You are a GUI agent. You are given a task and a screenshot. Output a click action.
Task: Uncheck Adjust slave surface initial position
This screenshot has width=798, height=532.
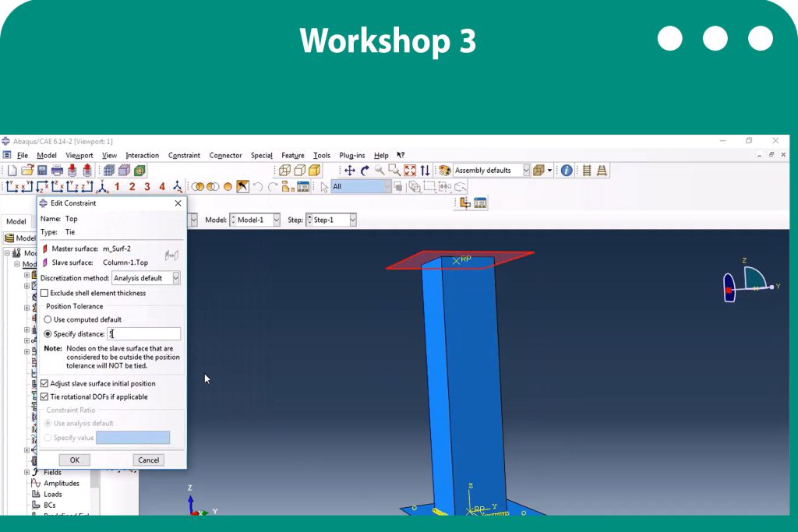tap(44, 383)
